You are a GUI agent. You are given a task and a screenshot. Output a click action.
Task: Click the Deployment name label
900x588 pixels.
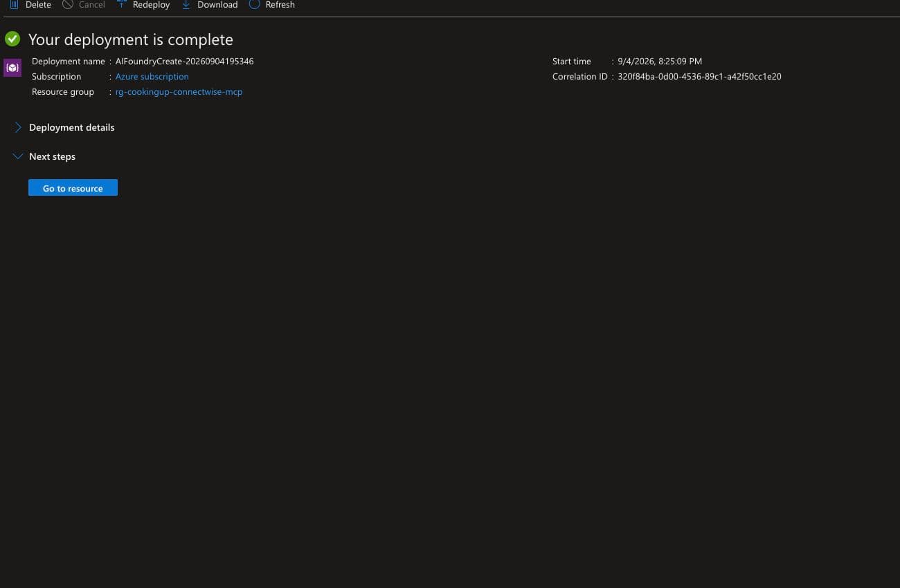pyautogui.click(x=69, y=62)
